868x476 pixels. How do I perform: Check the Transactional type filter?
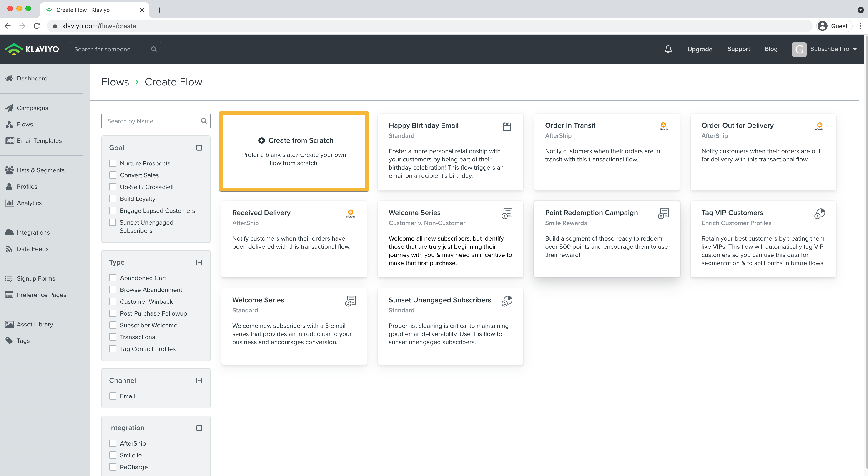tap(113, 337)
